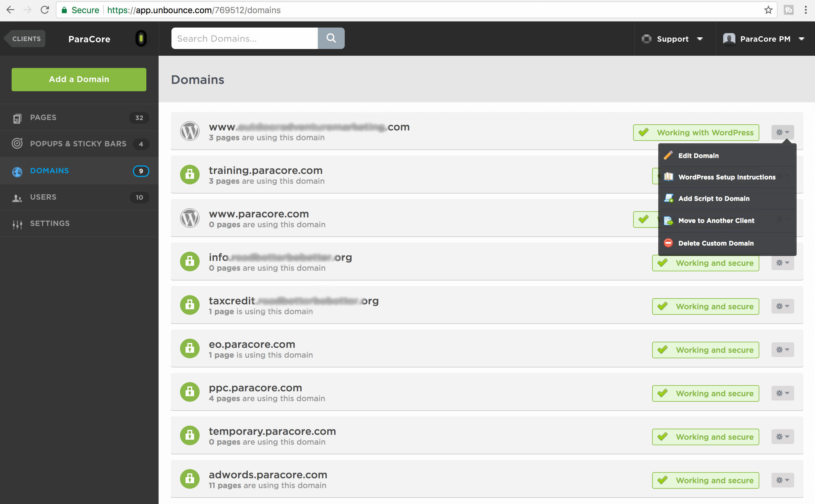
Task: Click the Domains count badge 9
Action: [x=141, y=171]
